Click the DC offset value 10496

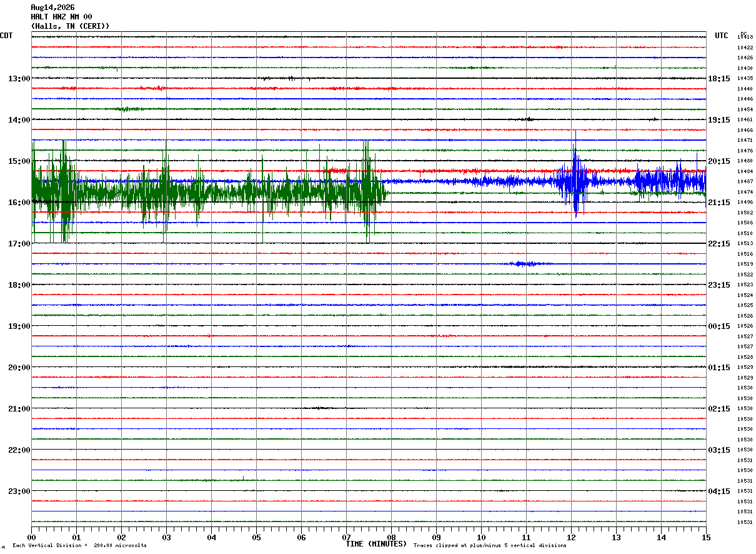(745, 202)
